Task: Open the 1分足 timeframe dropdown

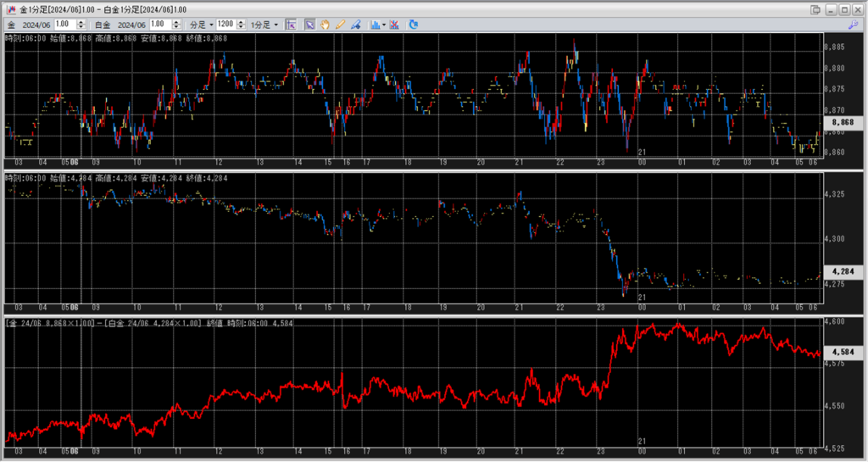Action: pos(264,25)
